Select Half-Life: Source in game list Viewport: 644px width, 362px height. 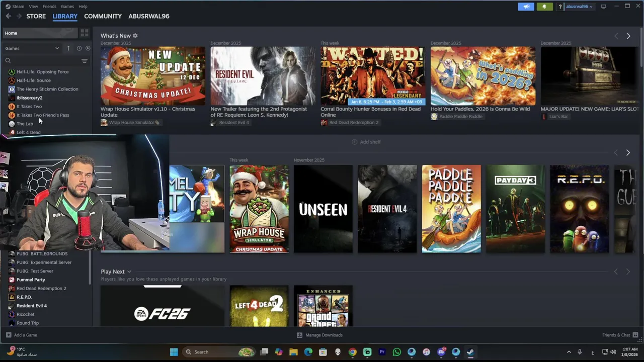click(33, 80)
